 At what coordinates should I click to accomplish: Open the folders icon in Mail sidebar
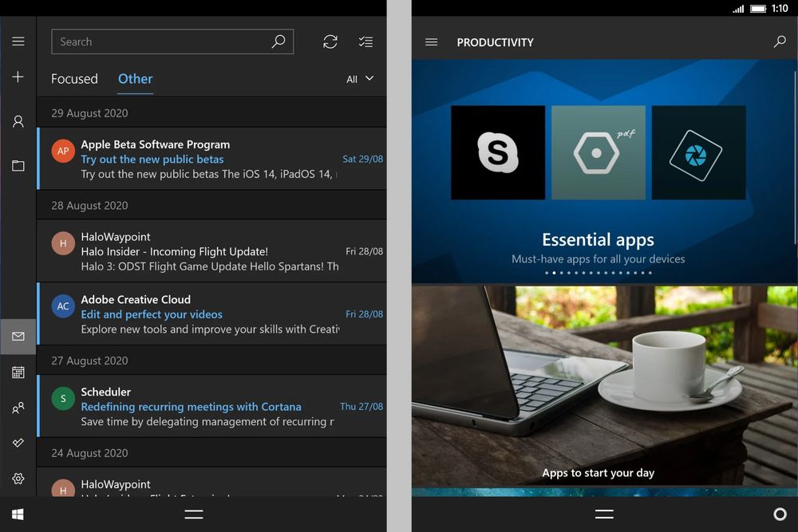click(18, 166)
